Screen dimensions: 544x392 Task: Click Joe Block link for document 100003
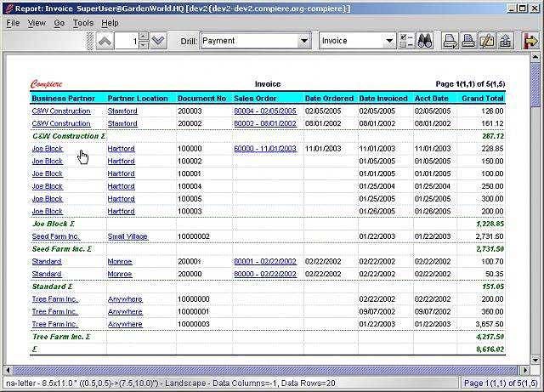(48, 212)
